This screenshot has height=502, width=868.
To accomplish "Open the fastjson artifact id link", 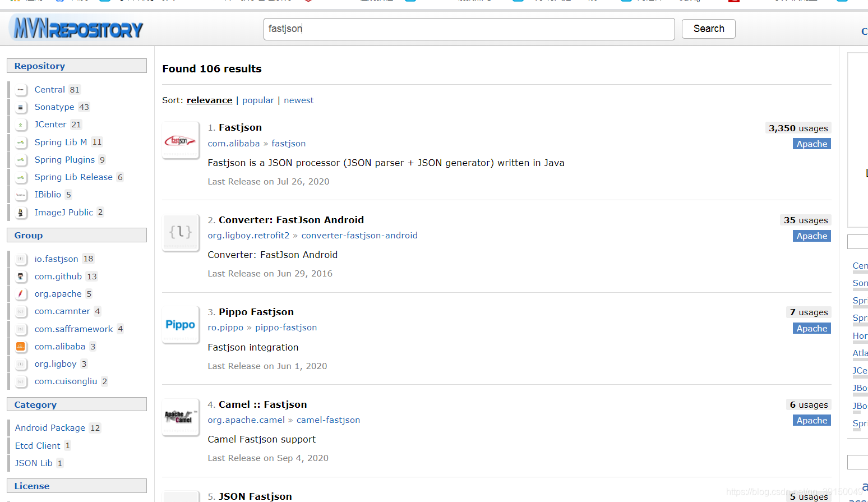I will click(289, 144).
